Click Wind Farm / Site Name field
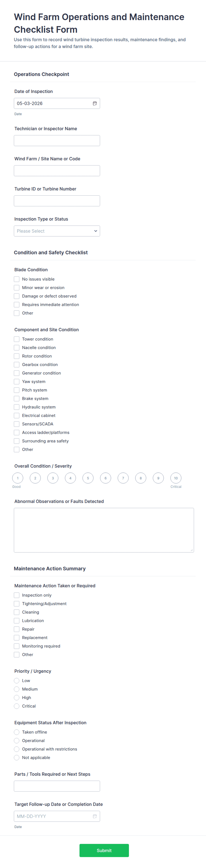Screen dimensions: 206x868 coord(57,171)
